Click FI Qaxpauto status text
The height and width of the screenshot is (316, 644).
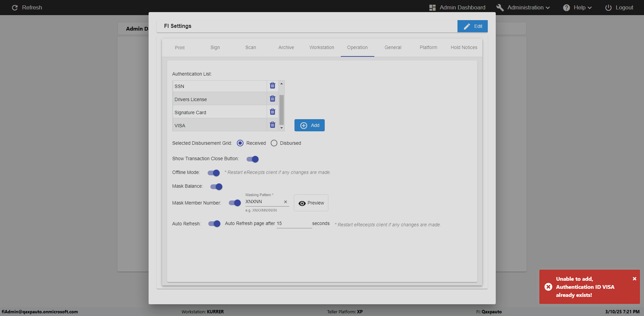489,312
